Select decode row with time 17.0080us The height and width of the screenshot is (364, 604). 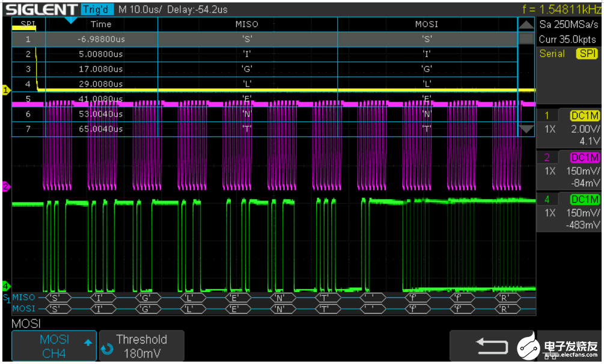click(x=264, y=69)
